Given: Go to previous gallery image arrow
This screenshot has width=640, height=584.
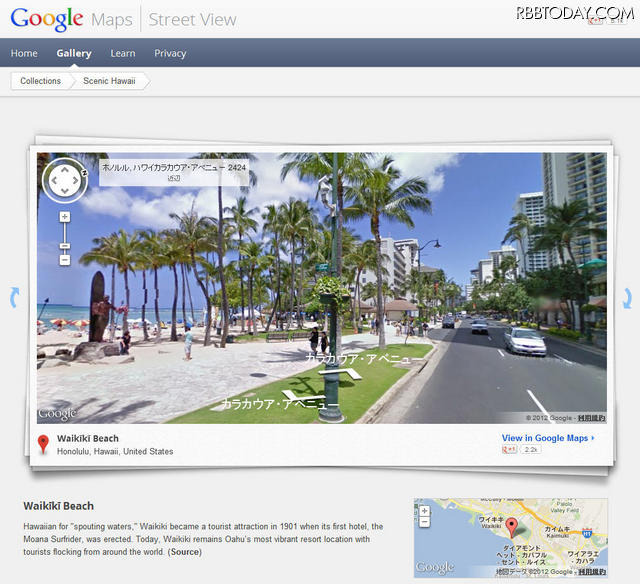Looking at the screenshot, I should point(15,297).
